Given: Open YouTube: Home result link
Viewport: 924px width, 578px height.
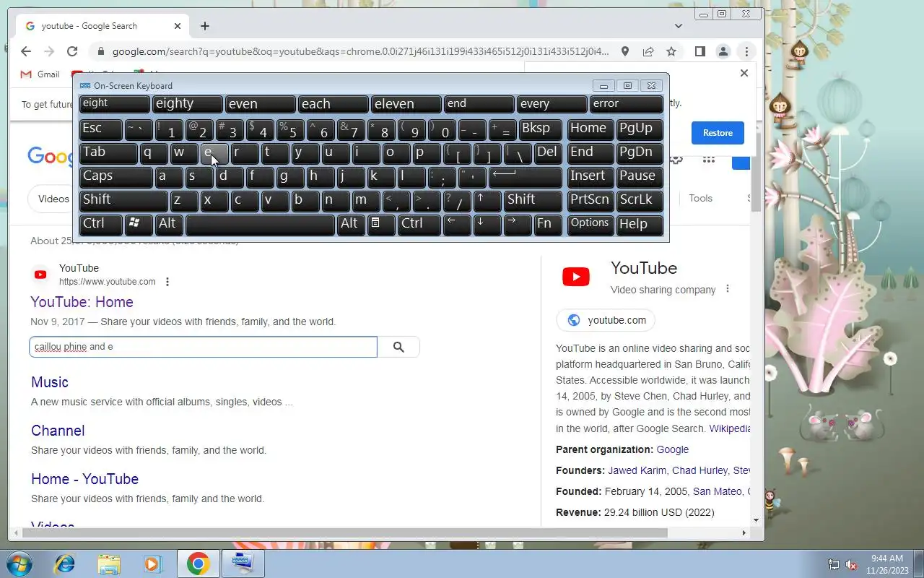Looking at the screenshot, I should [82, 302].
